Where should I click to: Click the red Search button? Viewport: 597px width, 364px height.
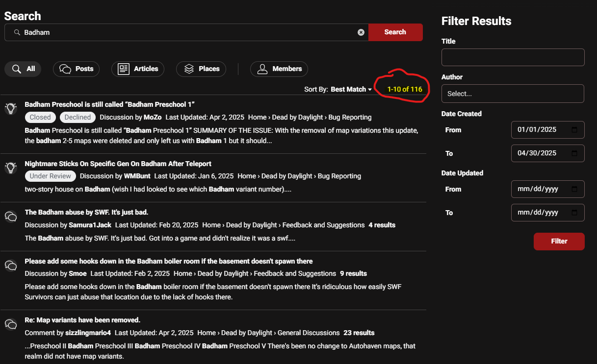click(395, 32)
